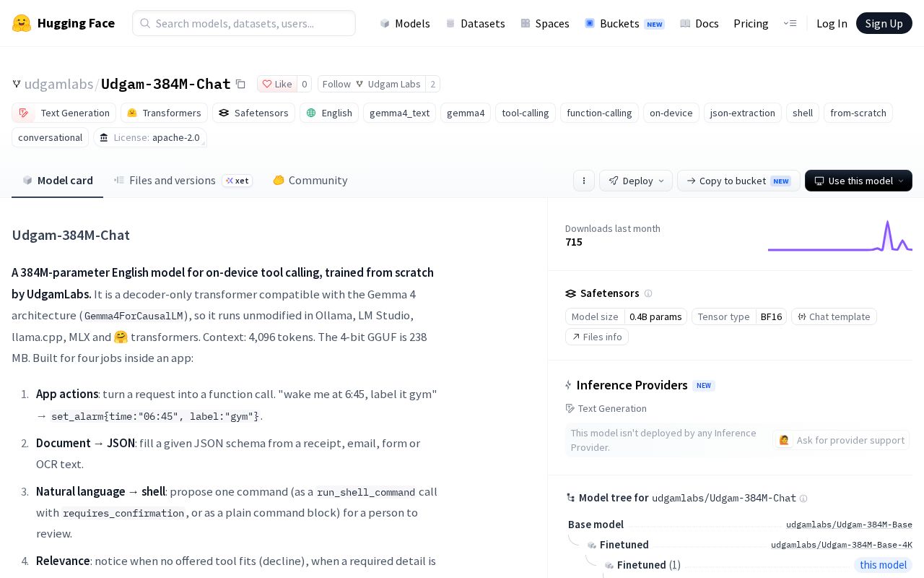Image resolution: width=924 pixels, height=578 pixels.
Task: Open Models in top navigation
Action: click(405, 23)
